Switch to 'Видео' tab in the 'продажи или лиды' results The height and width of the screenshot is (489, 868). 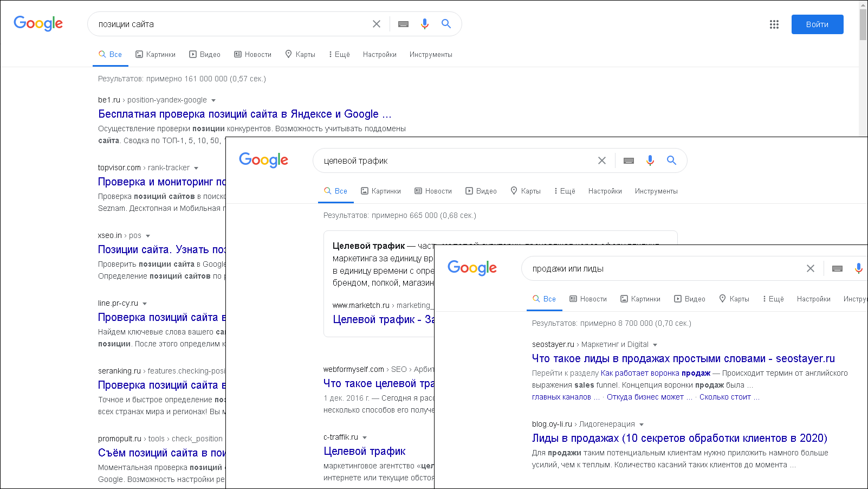click(x=690, y=299)
